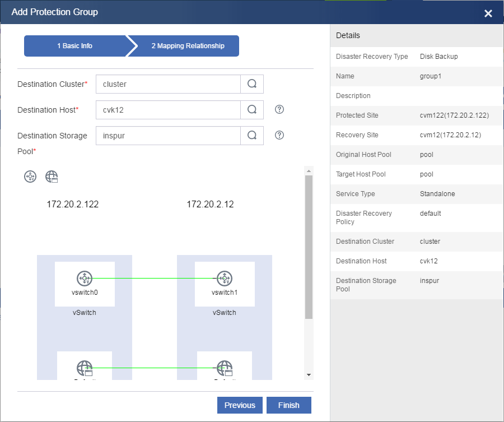Click the Finish button

(x=288, y=405)
